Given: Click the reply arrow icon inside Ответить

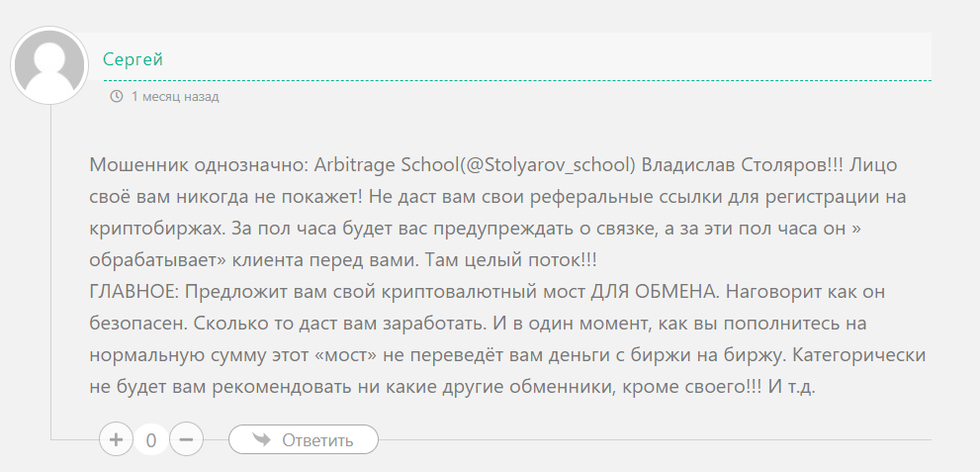Looking at the screenshot, I should click(x=261, y=439).
